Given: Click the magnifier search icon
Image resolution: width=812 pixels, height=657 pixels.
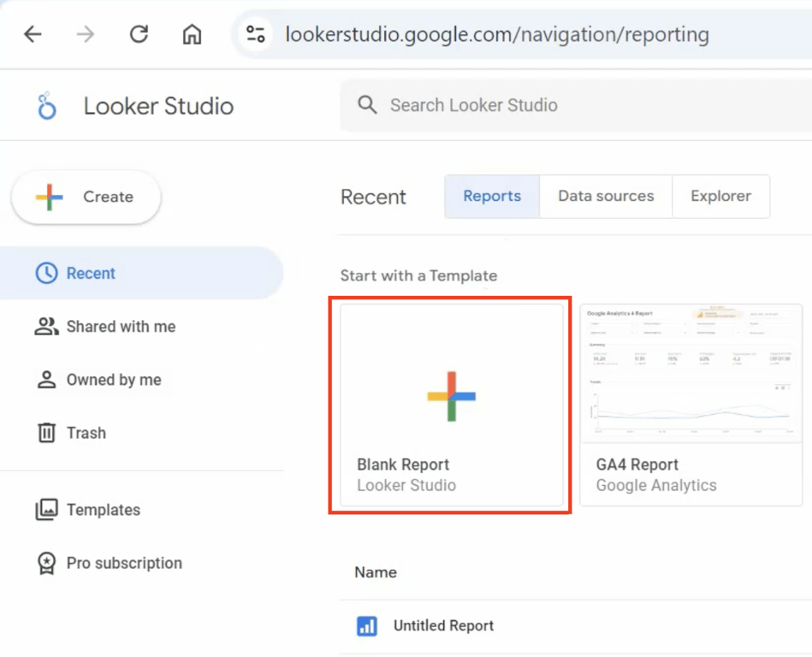Looking at the screenshot, I should point(367,105).
